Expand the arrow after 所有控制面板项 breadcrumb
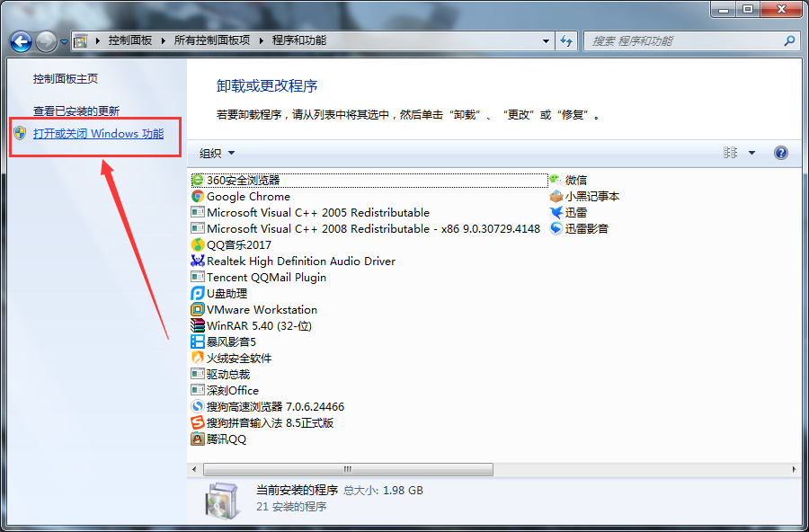This screenshot has width=809, height=532. click(x=262, y=40)
